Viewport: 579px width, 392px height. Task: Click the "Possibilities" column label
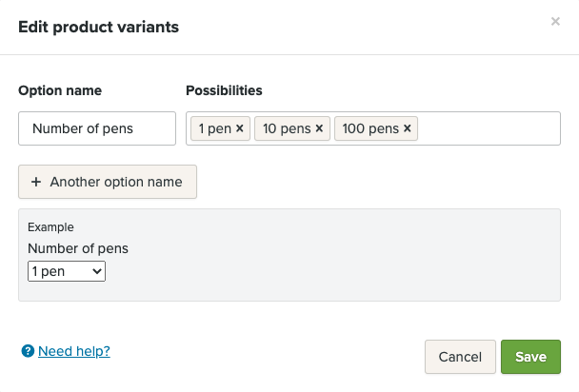[224, 90]
